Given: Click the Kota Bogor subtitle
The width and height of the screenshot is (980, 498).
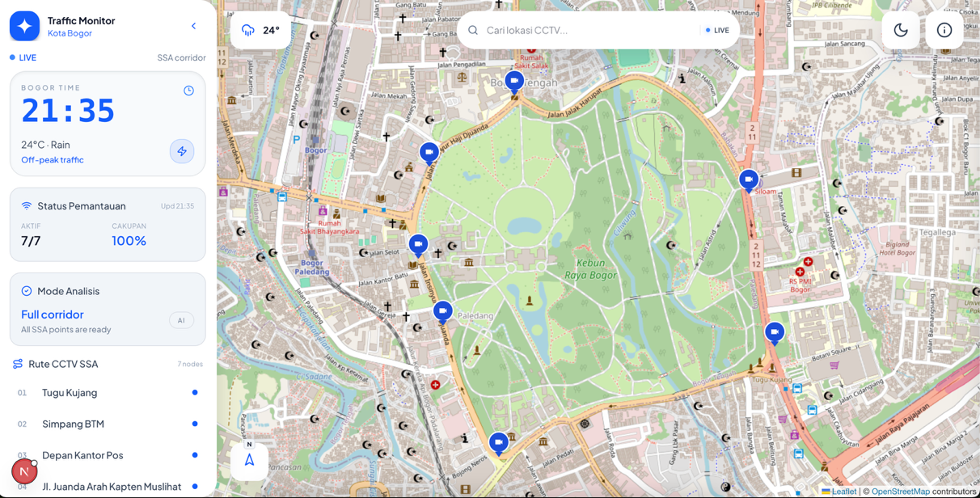Looking at the screenshot, I should (x=70, y=33).
